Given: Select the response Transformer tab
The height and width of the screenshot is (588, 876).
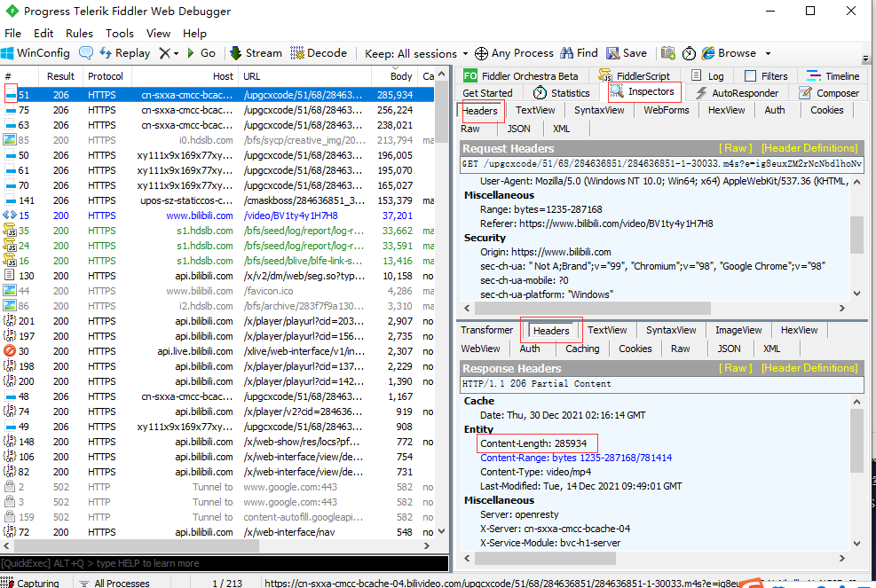Looking at the screenshot, I should click(486, 330).
